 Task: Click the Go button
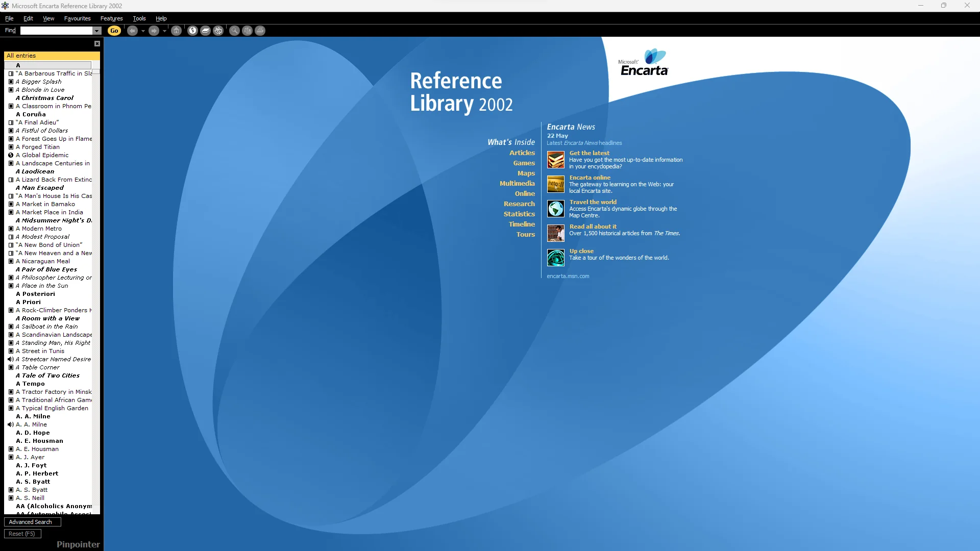click(x=114, y=31)
